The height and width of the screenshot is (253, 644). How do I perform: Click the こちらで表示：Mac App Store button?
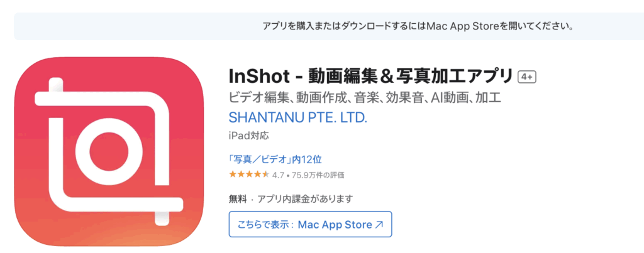click(x=311, y=224)
